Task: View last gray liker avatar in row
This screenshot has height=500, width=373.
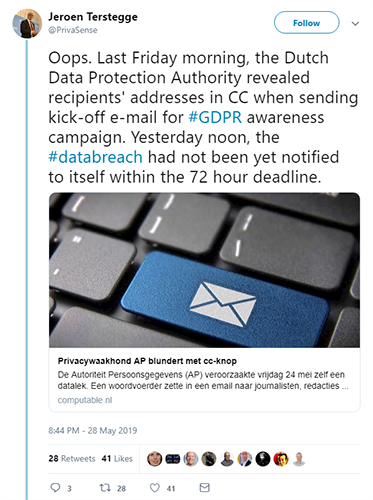Action: tap(299, 459)
